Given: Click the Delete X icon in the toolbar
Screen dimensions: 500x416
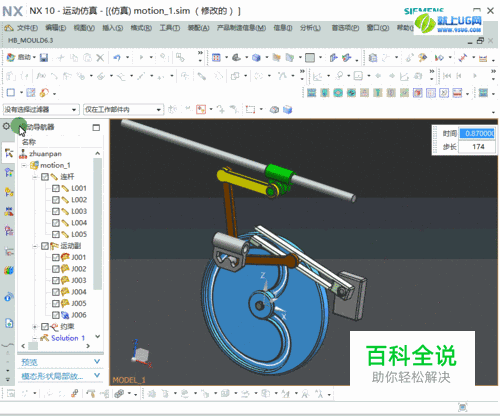Looking at the screenshot, I should pyautogui.click(x=100, y=58).
